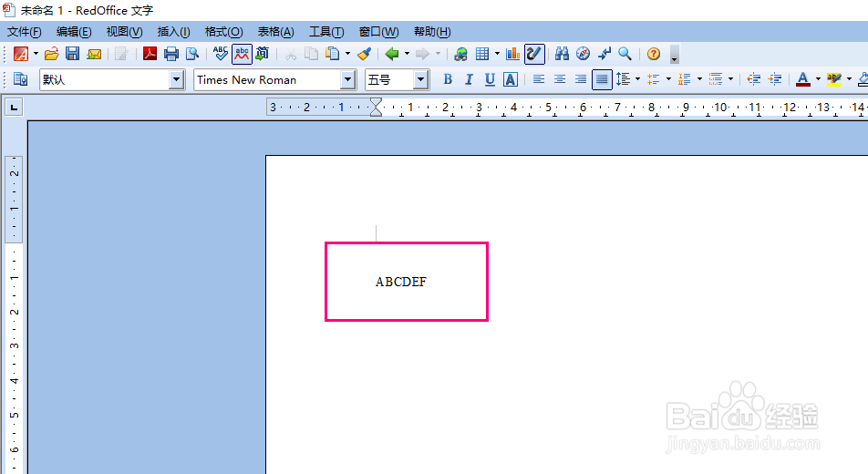Open the New document type dropdown arrow
868x474 pixels.
coord(36,54)
